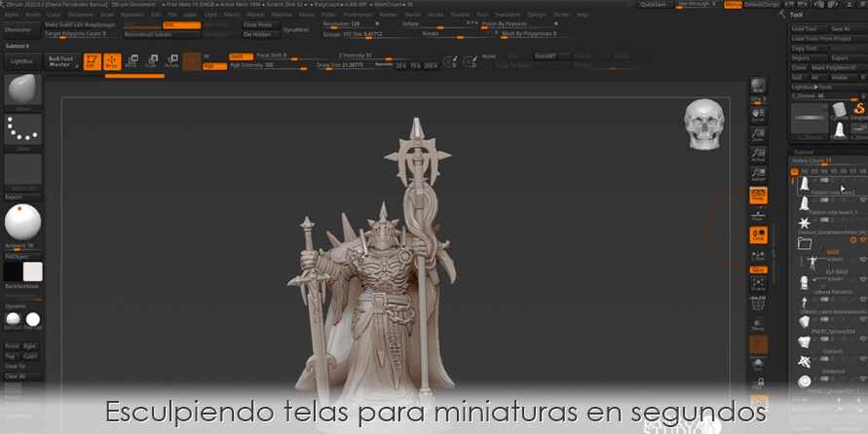Toggle Transp transparency mode
The image size is (868, 434).
click(758, 325)
